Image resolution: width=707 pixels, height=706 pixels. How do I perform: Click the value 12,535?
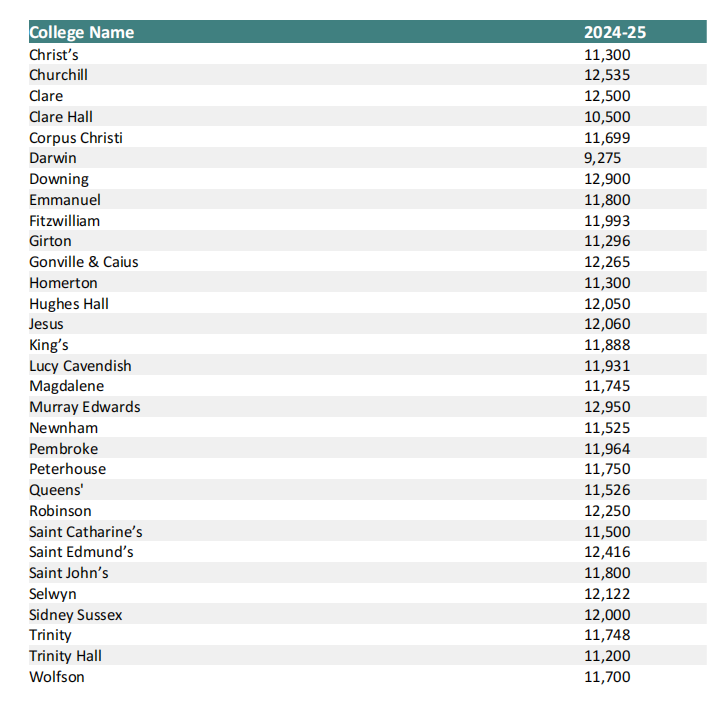(x=607, y=75)
